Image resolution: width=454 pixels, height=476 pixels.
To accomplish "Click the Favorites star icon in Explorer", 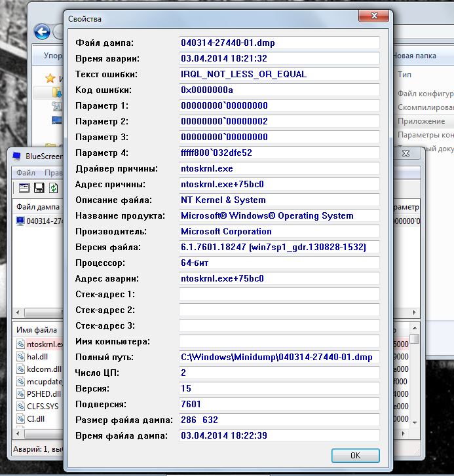I will pos(50,78).
